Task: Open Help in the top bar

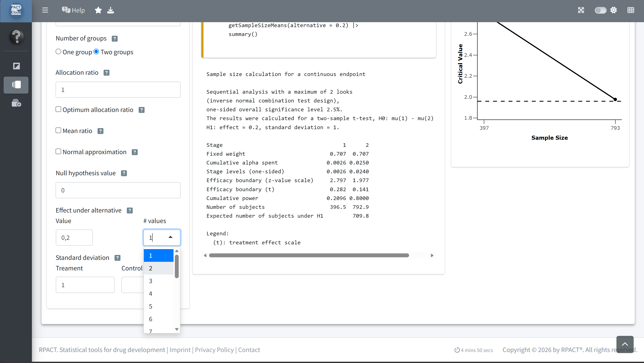Action: tap(73, 10)
